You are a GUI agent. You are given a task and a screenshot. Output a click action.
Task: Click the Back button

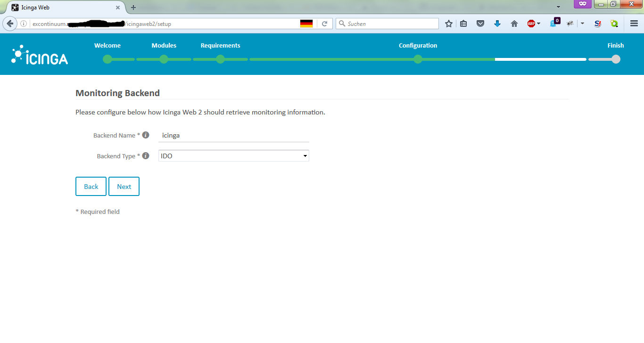91,187
